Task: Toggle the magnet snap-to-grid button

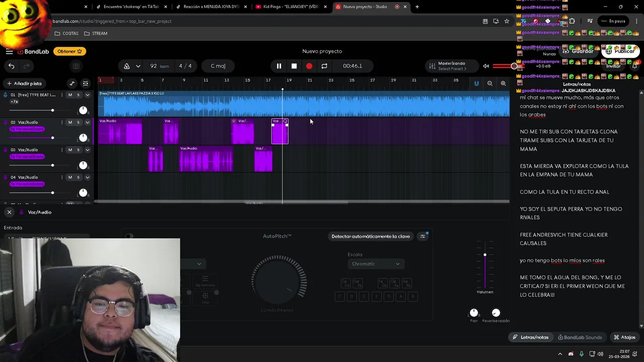Action: pyautogui.click(x=476, y=83)
